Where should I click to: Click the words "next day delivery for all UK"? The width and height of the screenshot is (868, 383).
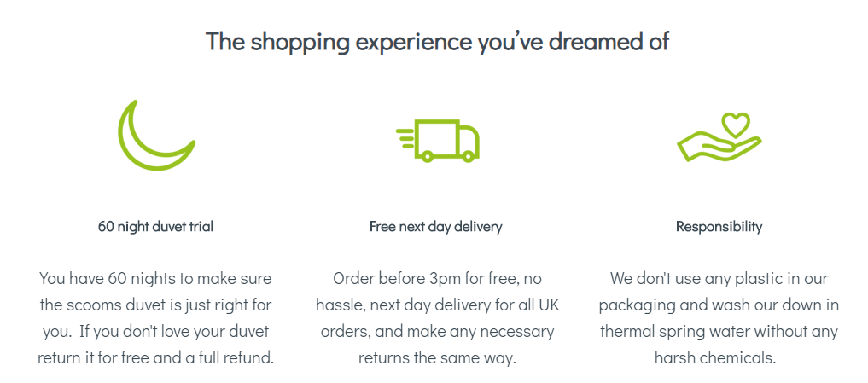click(466, 305)
